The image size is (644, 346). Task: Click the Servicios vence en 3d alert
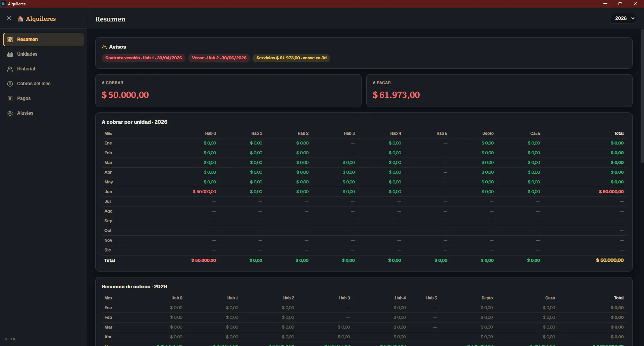pyautogui.click(x=291, y=58)
